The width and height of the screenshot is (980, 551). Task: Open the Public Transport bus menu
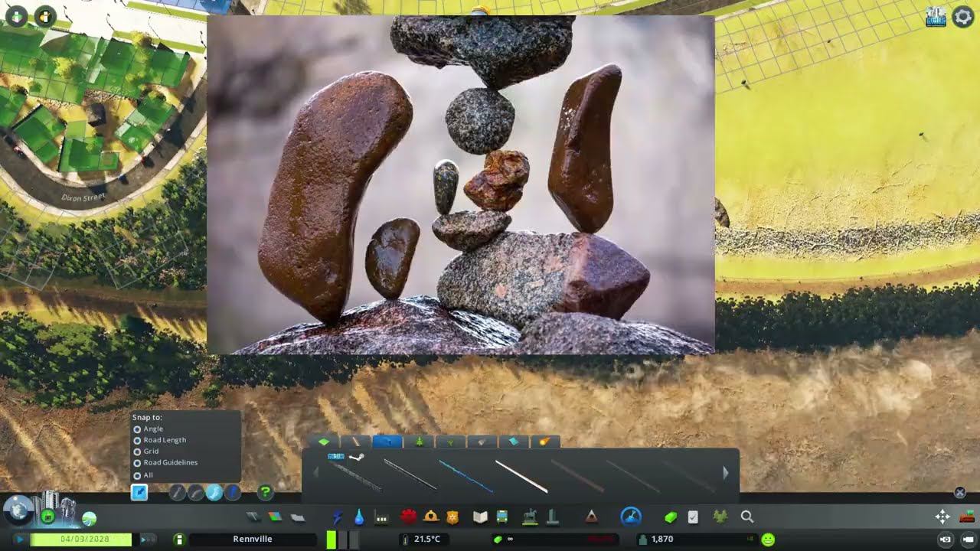point(502,517)
